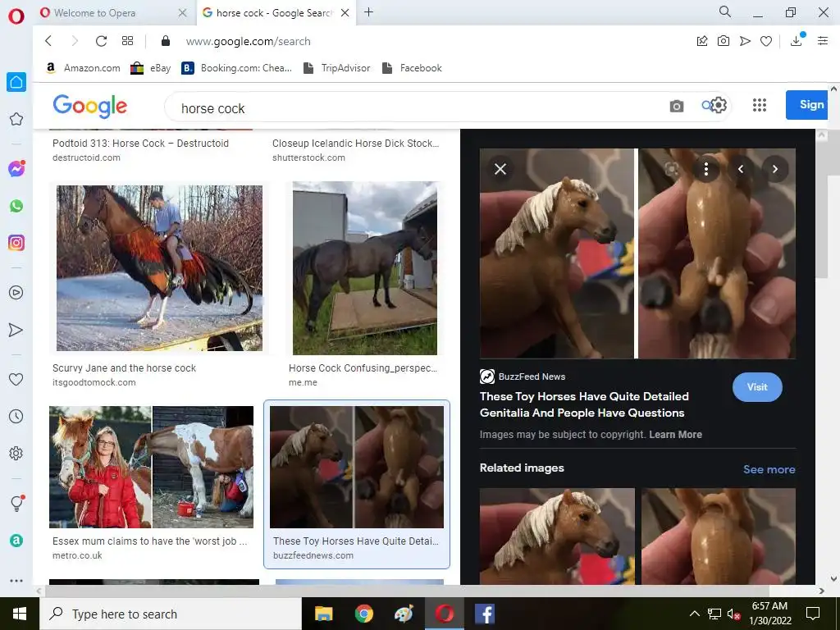840x630 pixels.
Task: Open the Opera main menu logo
Action: (16, 16)
